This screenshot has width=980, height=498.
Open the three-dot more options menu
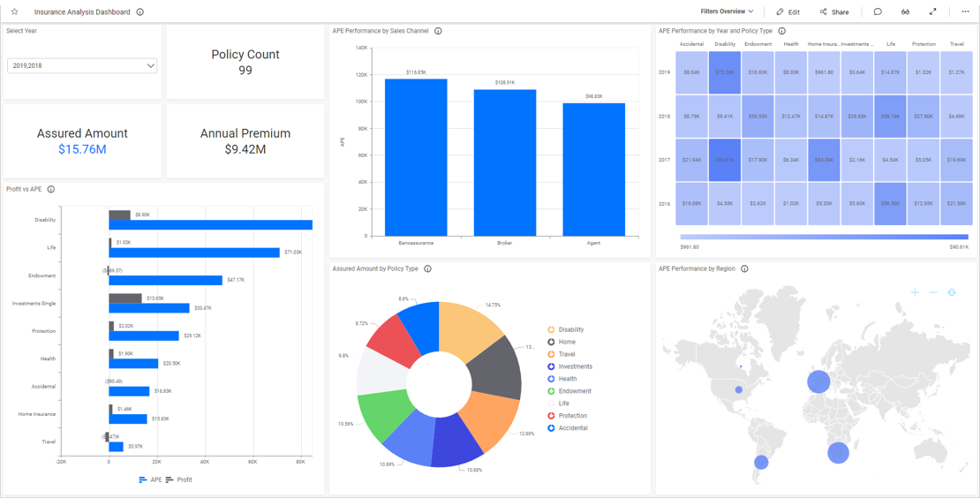pos(965,12)
